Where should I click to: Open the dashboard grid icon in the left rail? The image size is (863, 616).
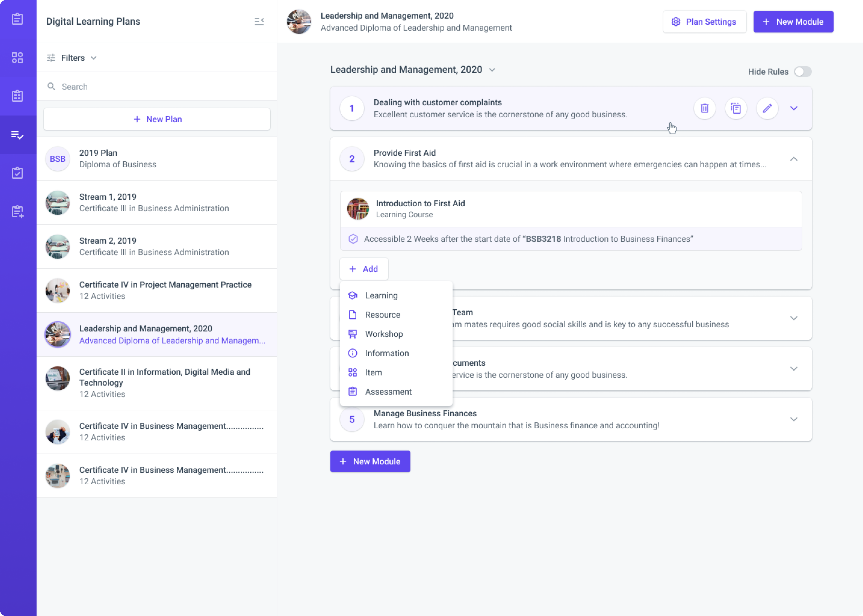17,58
